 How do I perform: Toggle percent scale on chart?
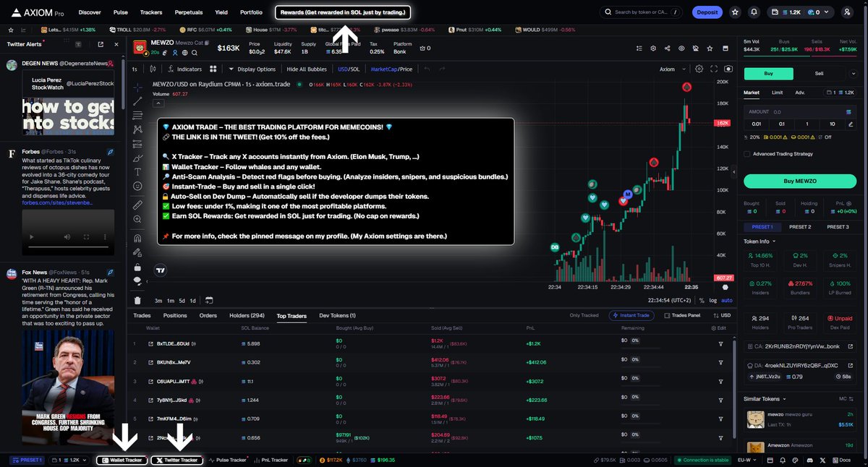(x=702, y=300)
